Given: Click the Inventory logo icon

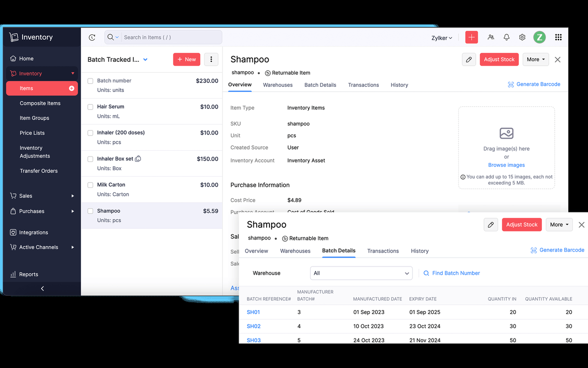Looking at the screenshot, I should pos(14,37).
